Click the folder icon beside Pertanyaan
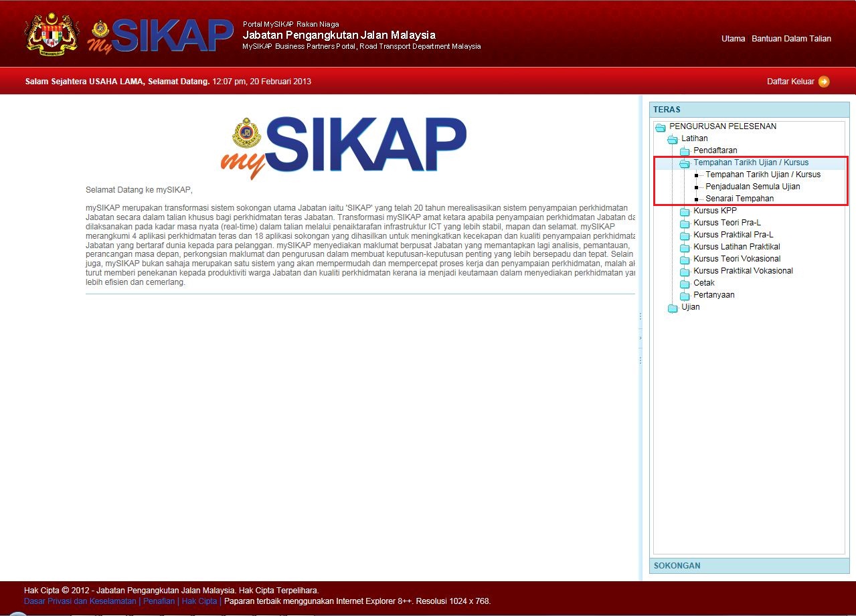856x616 pixels. tap(685, 296)
